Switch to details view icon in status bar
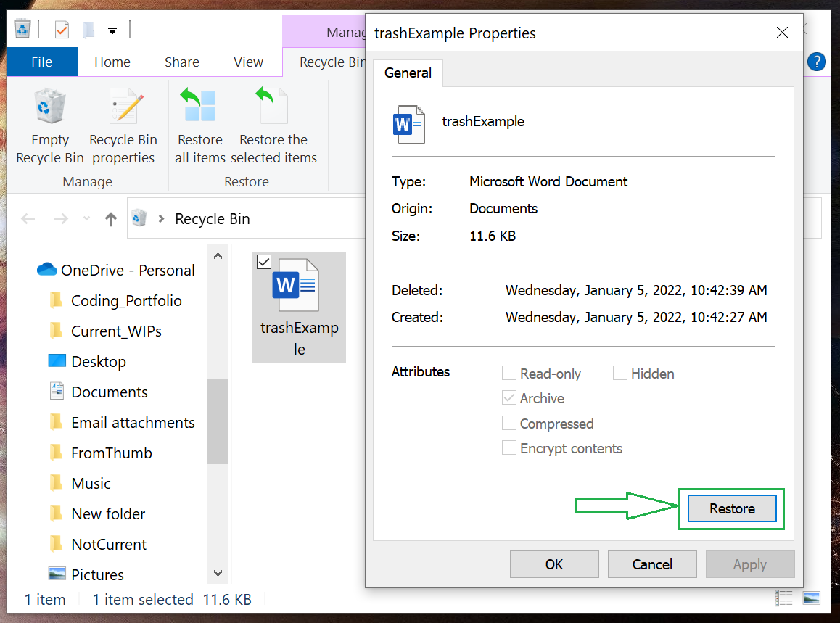840x623 pixels. pos(783,598)
